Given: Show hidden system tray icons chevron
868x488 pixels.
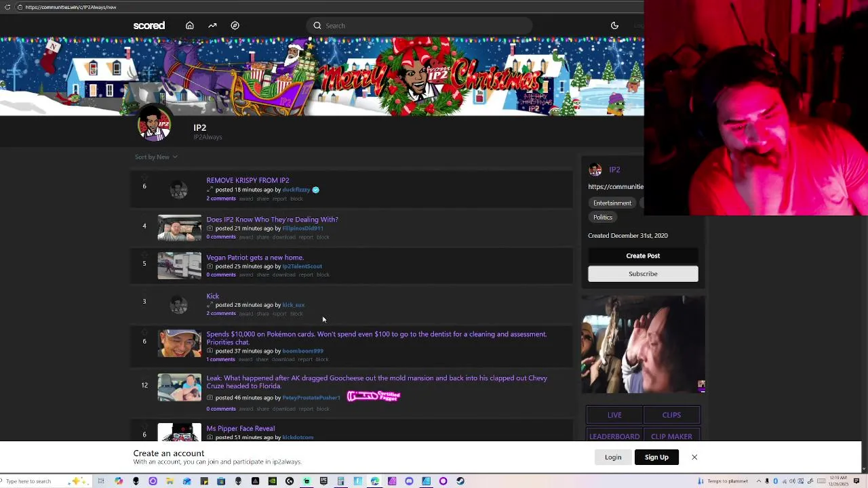Looking at the screenshot, I should coord(759,481).
